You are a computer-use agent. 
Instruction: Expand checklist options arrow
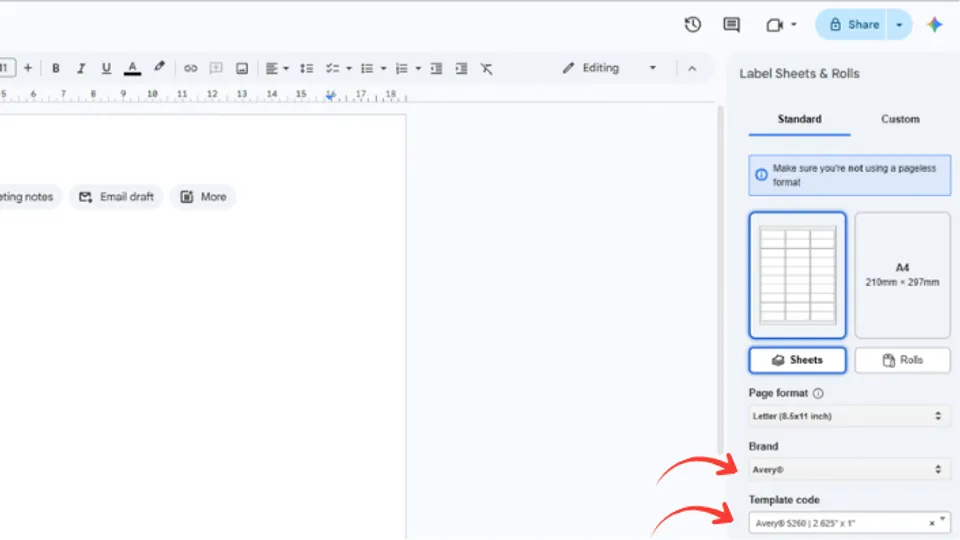[349, 69]
